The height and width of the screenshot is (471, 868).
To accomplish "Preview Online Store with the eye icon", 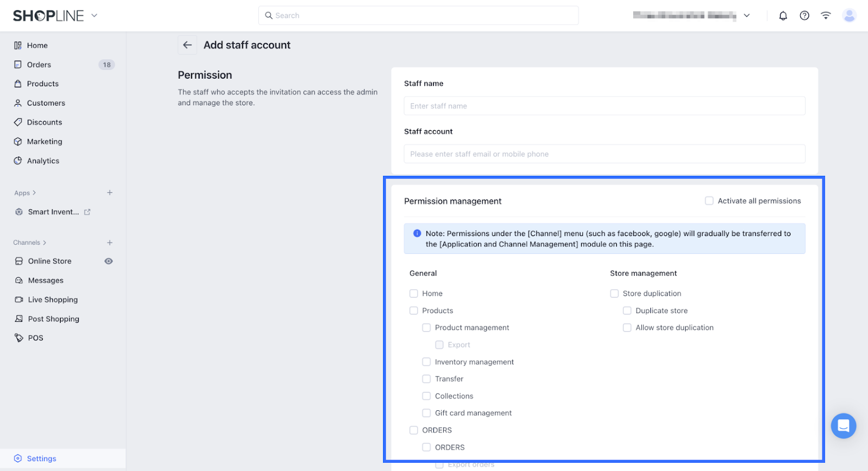I will [108, 261].
